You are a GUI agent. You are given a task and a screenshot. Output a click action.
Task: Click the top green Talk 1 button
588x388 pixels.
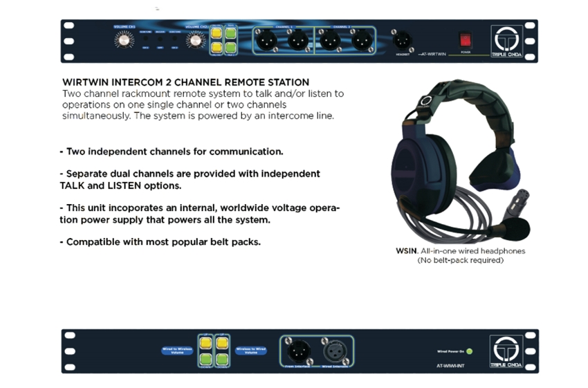click(x=230, y=33)
